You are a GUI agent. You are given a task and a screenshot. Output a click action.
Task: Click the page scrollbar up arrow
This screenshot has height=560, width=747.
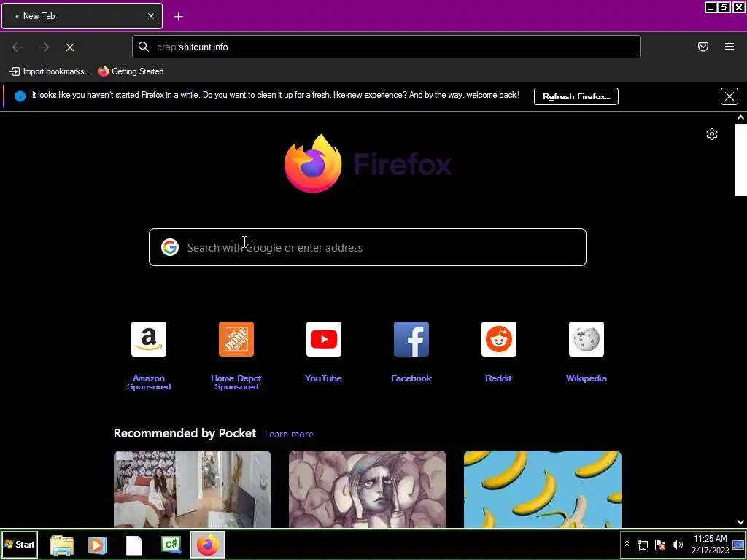click(x=740, y=117)
